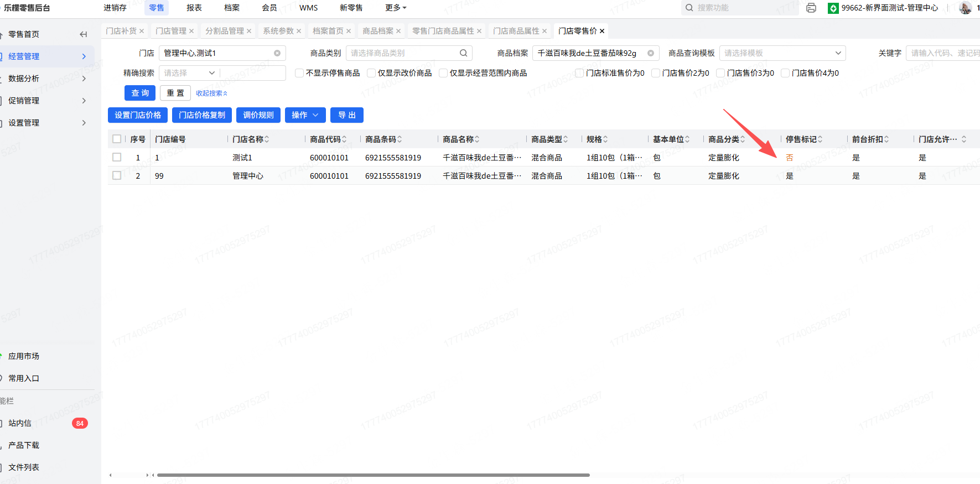Close the 门店零售价 tab

pos(602,31)
